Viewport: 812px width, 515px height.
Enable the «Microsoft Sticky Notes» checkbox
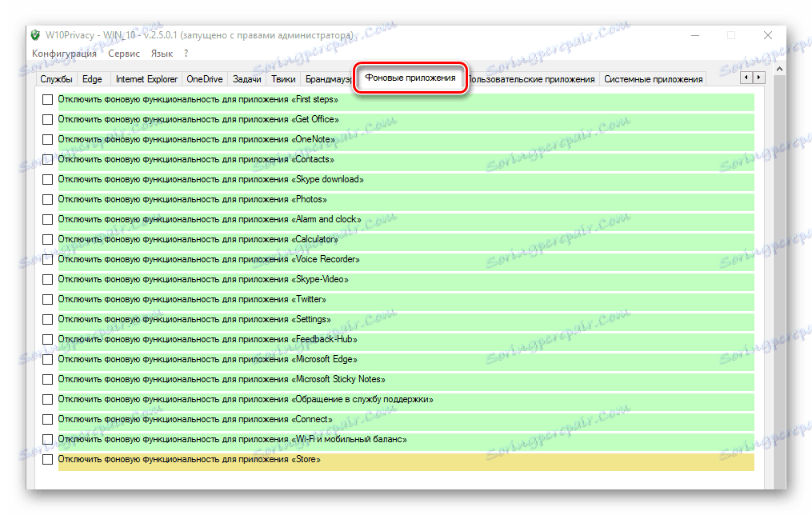47,379
